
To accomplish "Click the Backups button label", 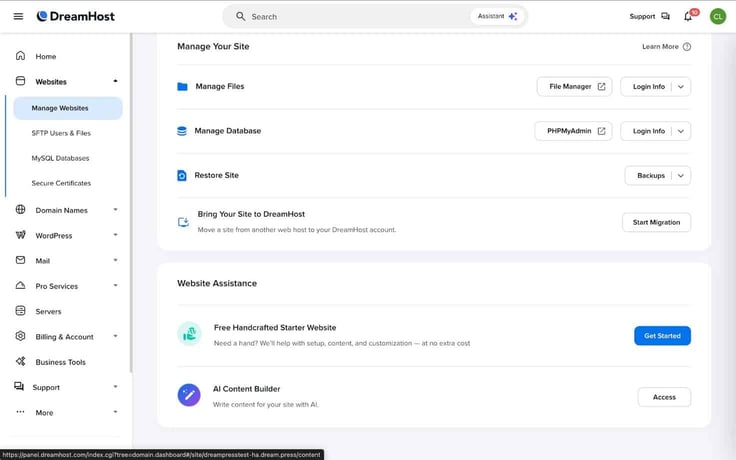I will click(x=651, y=176).
